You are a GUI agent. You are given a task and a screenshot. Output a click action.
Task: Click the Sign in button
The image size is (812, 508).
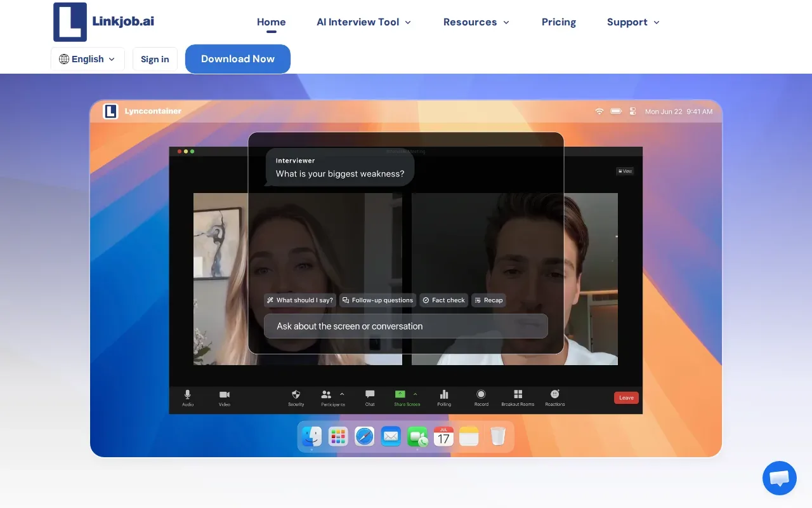point(155,59)
